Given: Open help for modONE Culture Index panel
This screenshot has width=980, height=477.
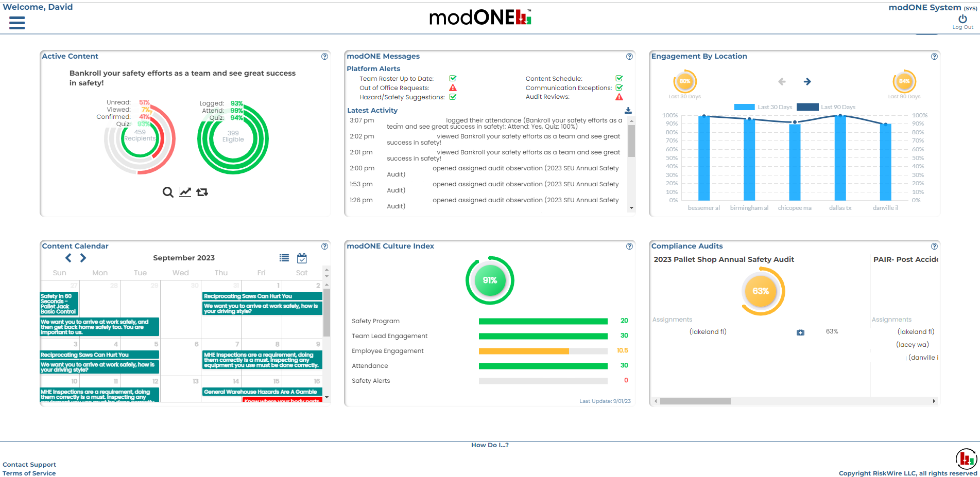Looking at the screenshot, I should coord(629,246).
